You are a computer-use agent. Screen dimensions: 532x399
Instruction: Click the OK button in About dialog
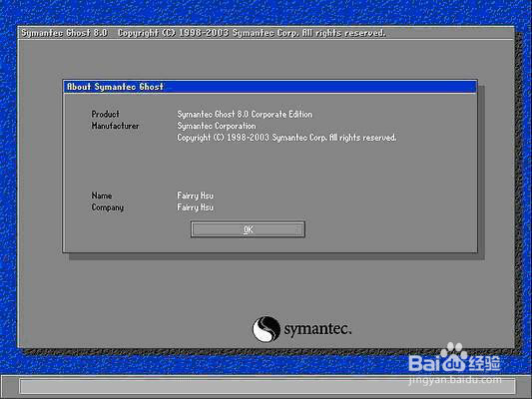[248, 229]
